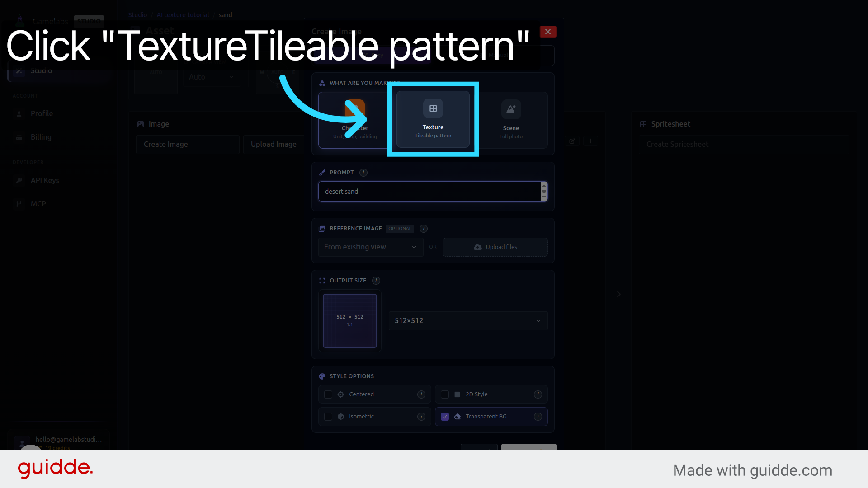Open the Transparent BG info icon
This screenshot has width=868, height=488.
point(538,417)
